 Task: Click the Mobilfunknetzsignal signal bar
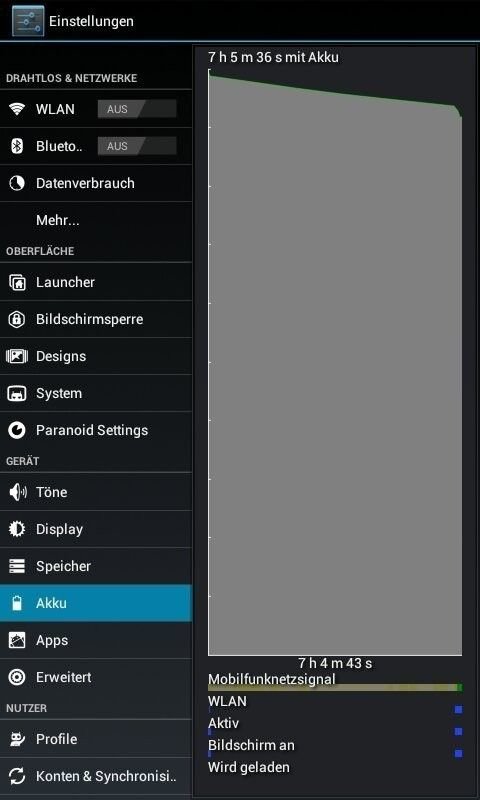335,688
